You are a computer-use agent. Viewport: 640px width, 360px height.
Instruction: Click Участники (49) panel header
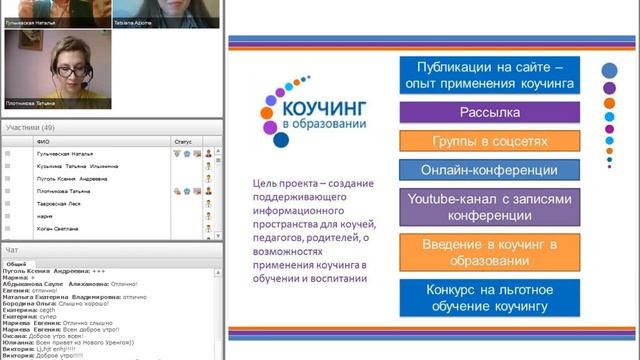click(x=112, y=128)
